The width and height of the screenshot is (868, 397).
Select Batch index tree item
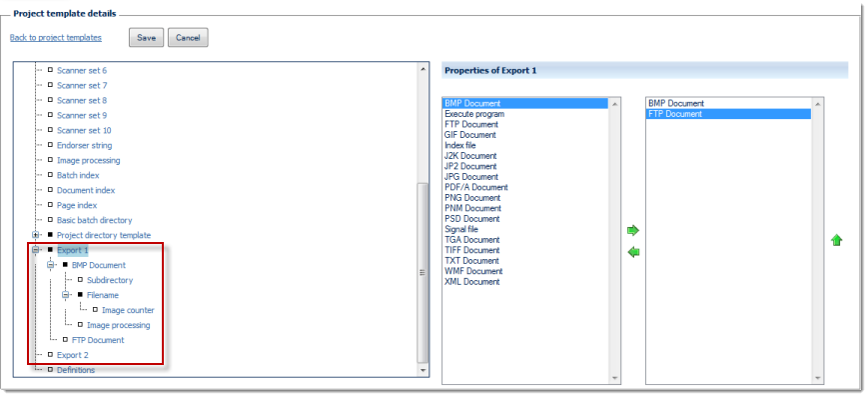pyautogui.click(x=78, y=175)
